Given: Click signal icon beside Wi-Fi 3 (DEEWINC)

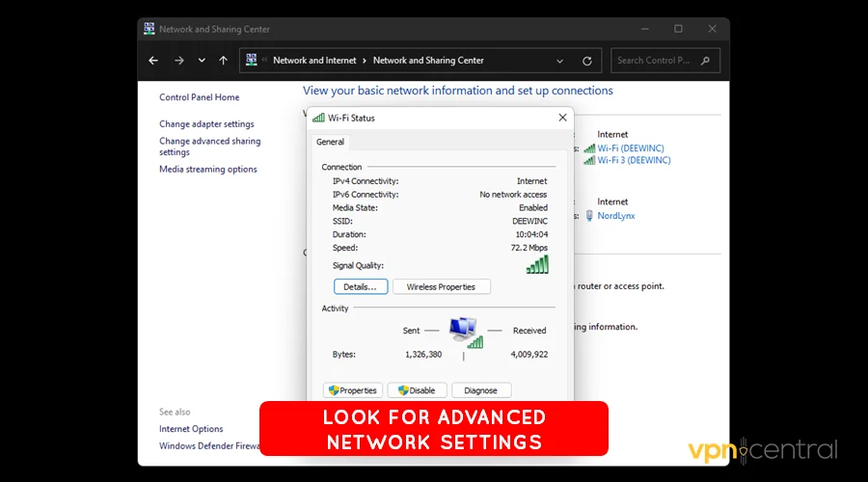Looking at the screenshot, I should coord(589,160).
